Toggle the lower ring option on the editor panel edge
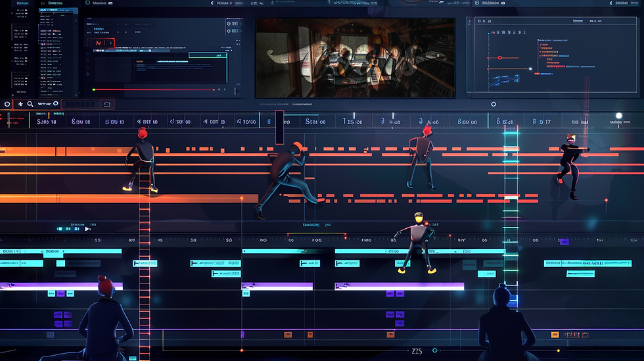 [229, 31]
